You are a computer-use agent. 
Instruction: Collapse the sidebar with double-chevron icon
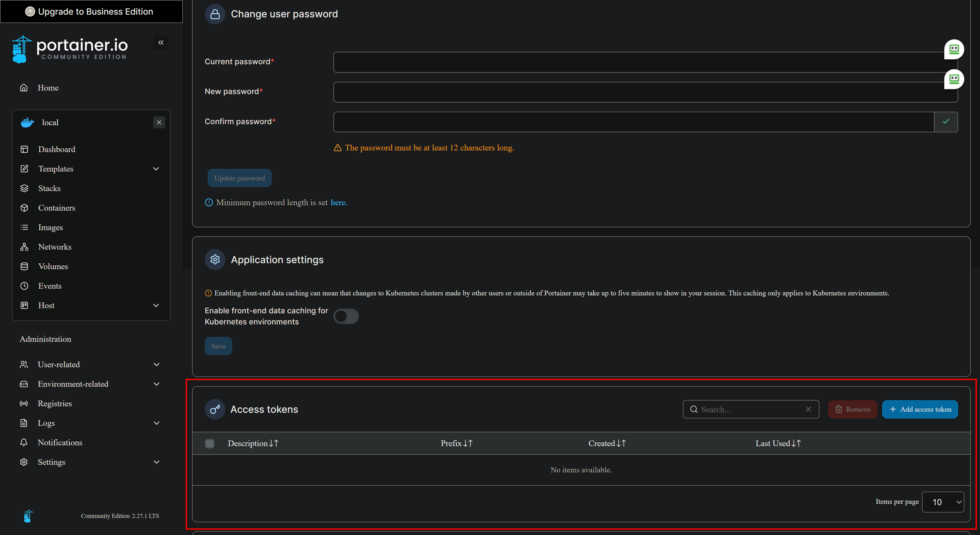tap(161, 43)
